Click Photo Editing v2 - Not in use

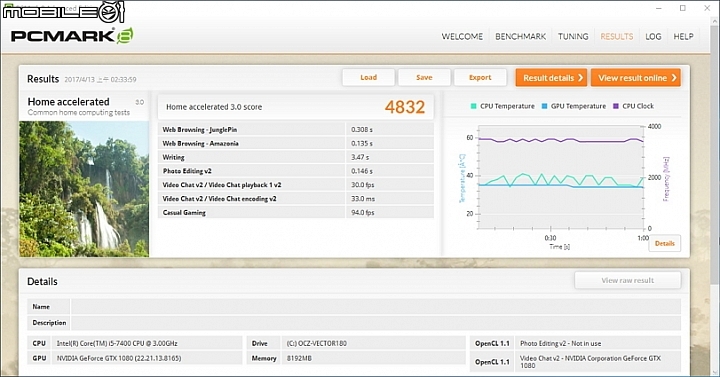point(560,343)
